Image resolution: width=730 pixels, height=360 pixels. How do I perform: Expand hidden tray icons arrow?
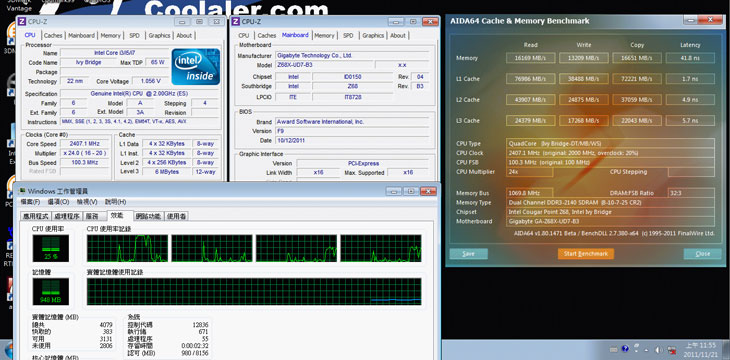click(646, 350)
